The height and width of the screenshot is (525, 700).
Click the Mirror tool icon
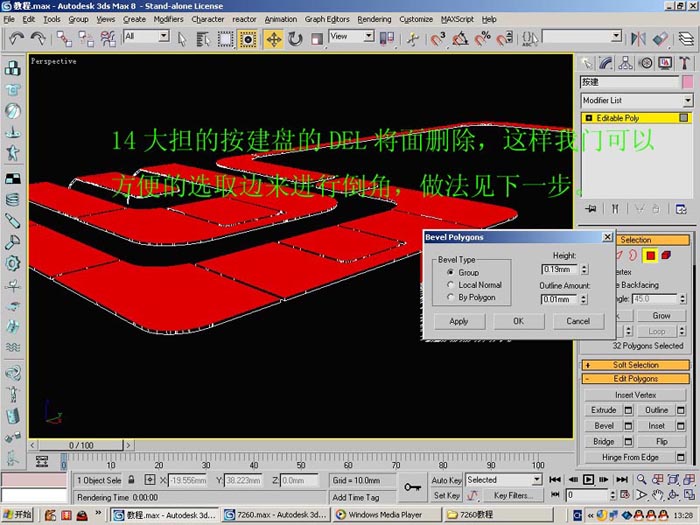point(638,39)
